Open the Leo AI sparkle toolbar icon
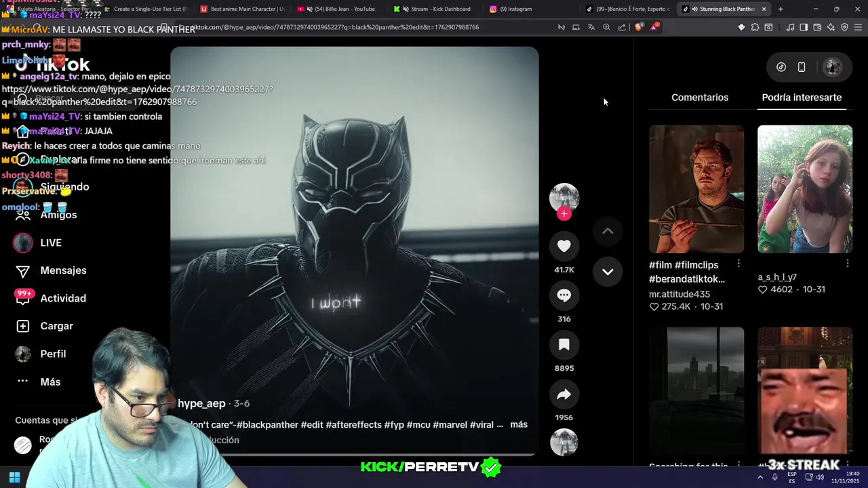This screenshot has height=488, width=868. pos(831,27)
